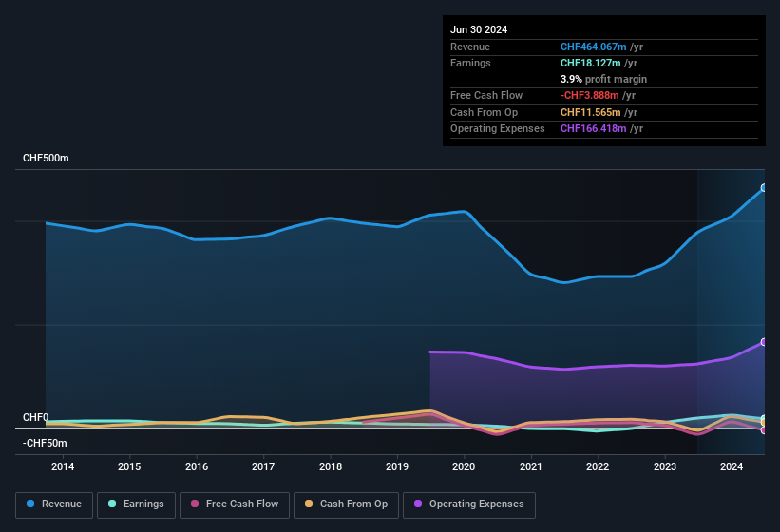Click the Jun 30 2024 tooltip date header

coord(479,29)
